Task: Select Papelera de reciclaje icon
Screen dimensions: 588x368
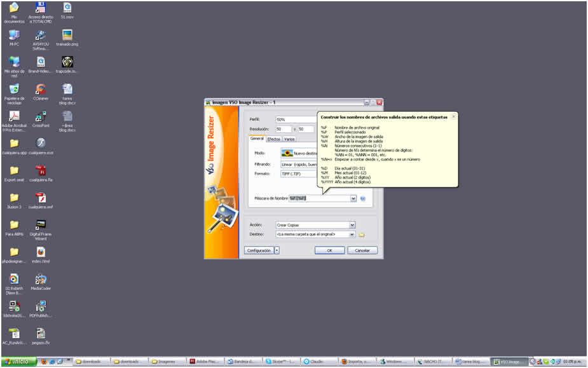Action: click(14, 94)
